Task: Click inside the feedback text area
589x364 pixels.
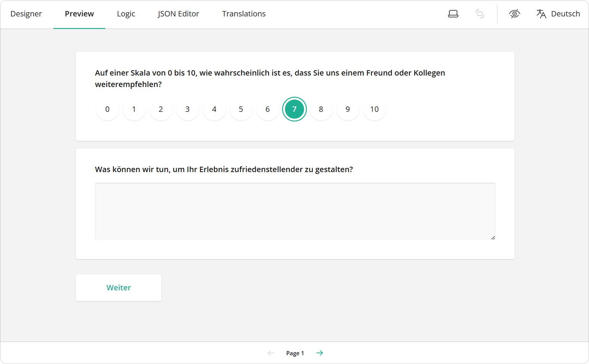Action: (x=295, y=211)
